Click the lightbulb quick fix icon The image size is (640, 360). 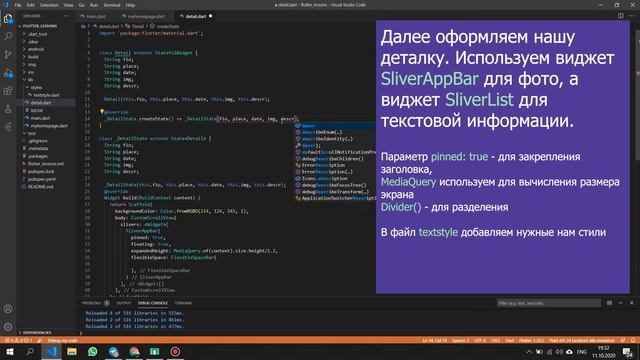[x=102, y=111]
